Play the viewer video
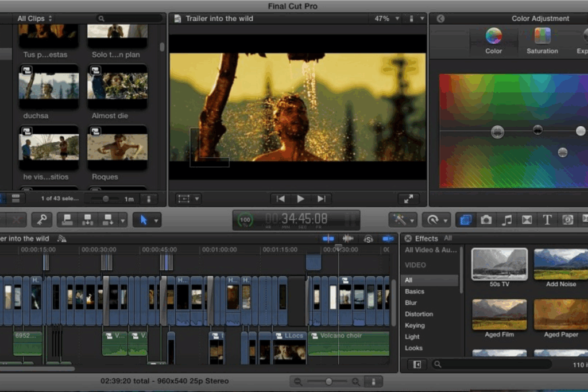 pyautogui.click(x=300, y=199)
